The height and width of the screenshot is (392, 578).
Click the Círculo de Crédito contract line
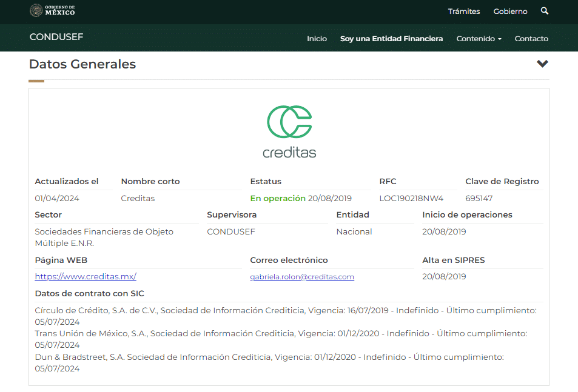285,311
